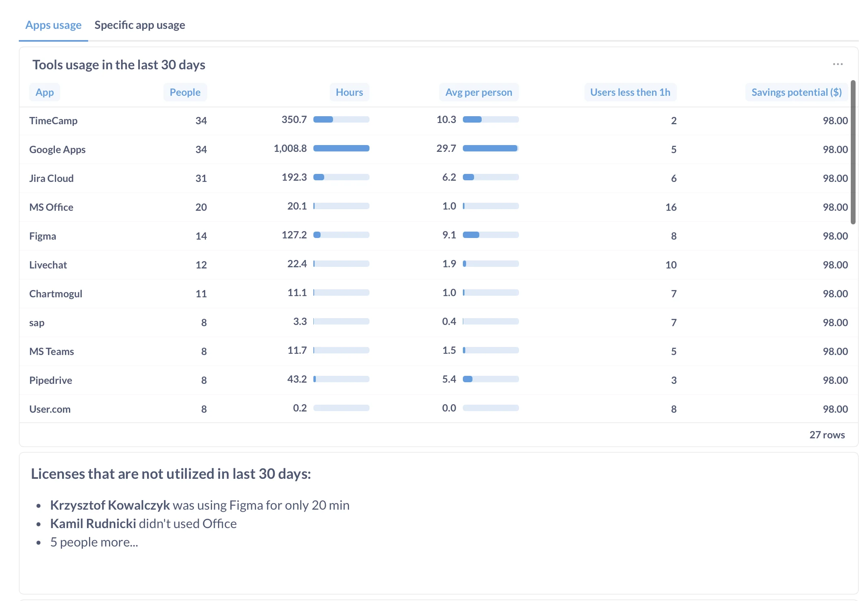Click the 10.3 avg per person value
The image size is (868, 601).
click(446, 119)
